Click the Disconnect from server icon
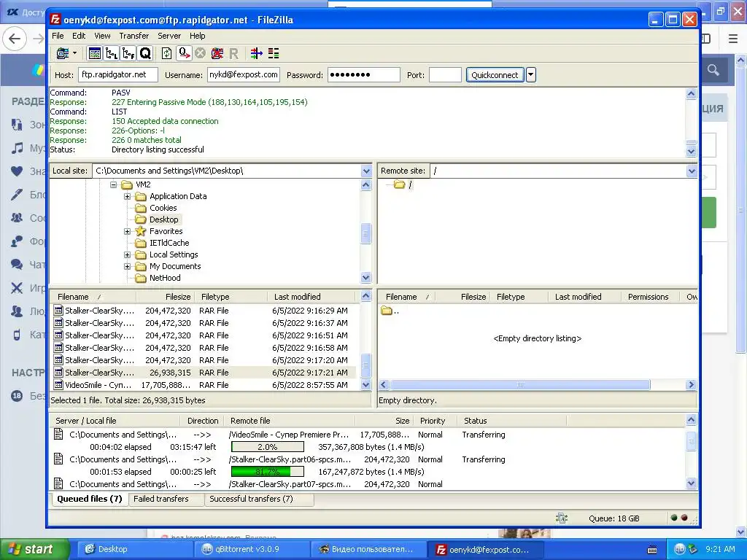 pyautogui.click(x=217, y=53)
